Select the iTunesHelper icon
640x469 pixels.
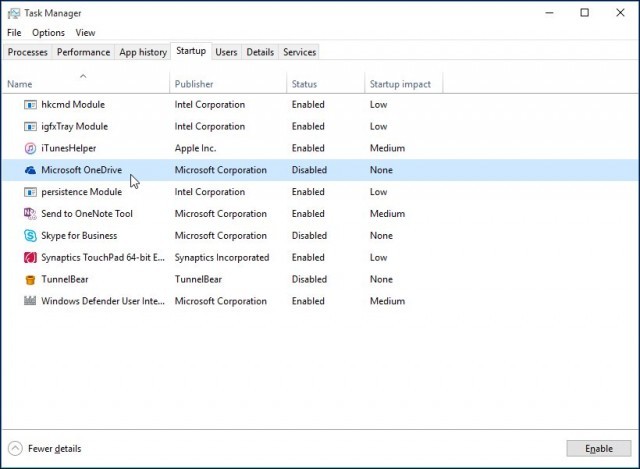pos(30,149)
